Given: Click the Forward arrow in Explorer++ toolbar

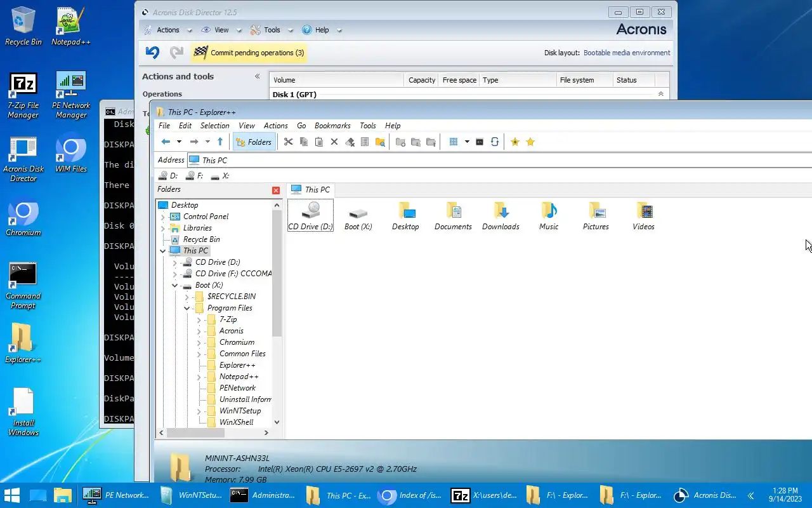Looking at the screenshot, I should pos(194,142).
